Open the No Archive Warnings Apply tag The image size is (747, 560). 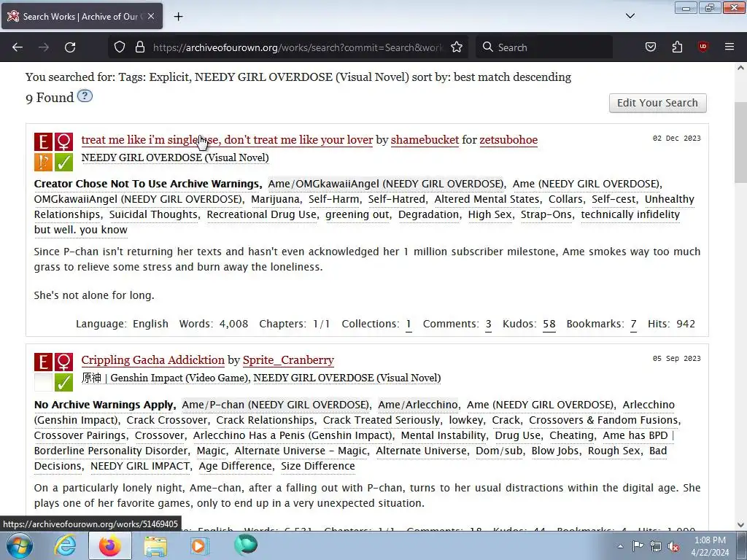point(104,405)
